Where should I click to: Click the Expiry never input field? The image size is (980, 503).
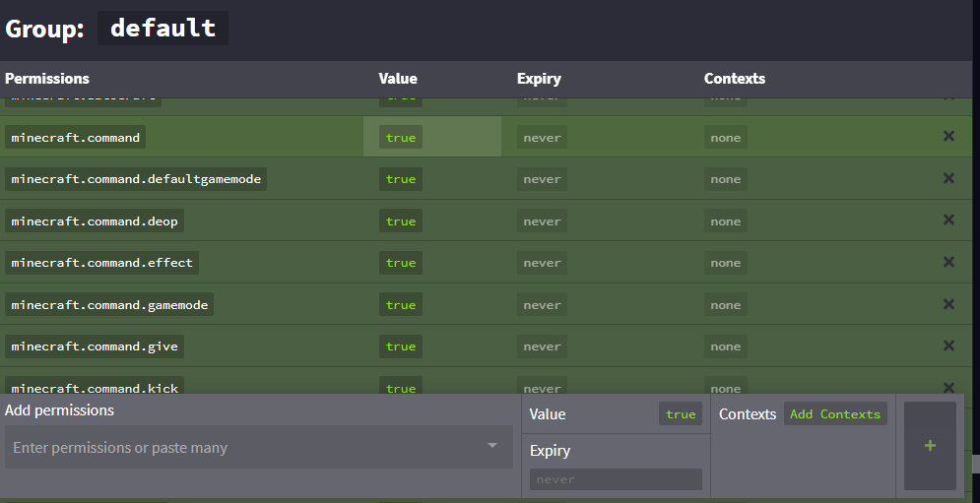point(616,479)
